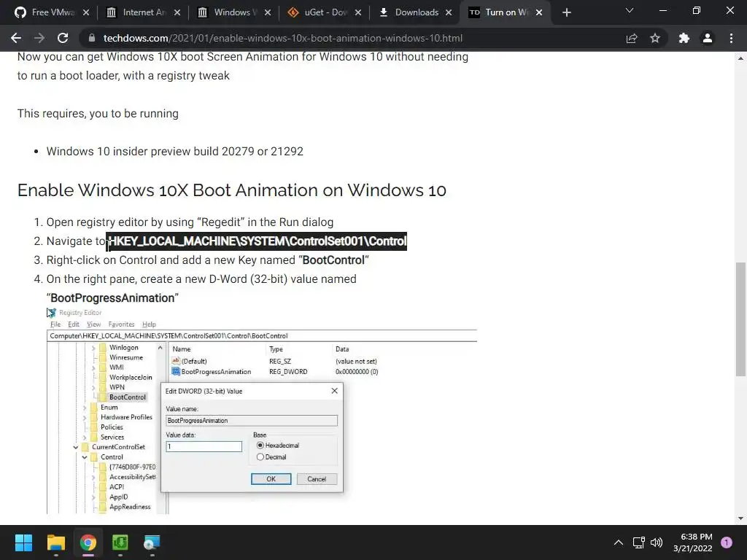
Task: Click the scrollbar down arrow
Action: (740, 518)
